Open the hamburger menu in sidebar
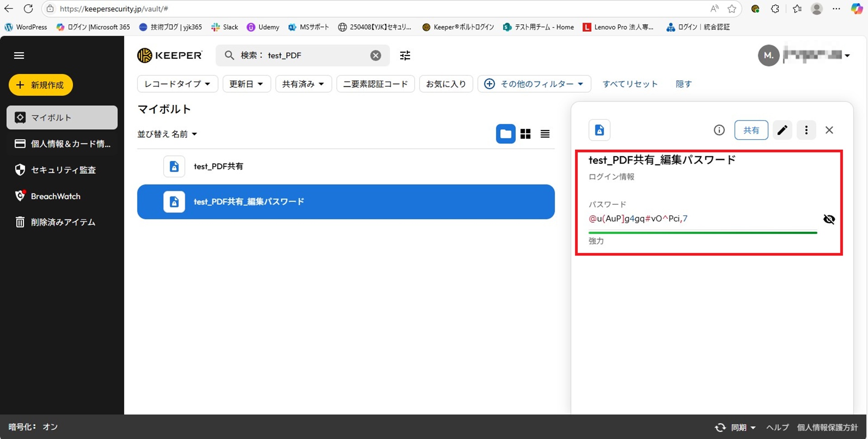The height and width of the screenshot is (439, 868). point(19,56)
